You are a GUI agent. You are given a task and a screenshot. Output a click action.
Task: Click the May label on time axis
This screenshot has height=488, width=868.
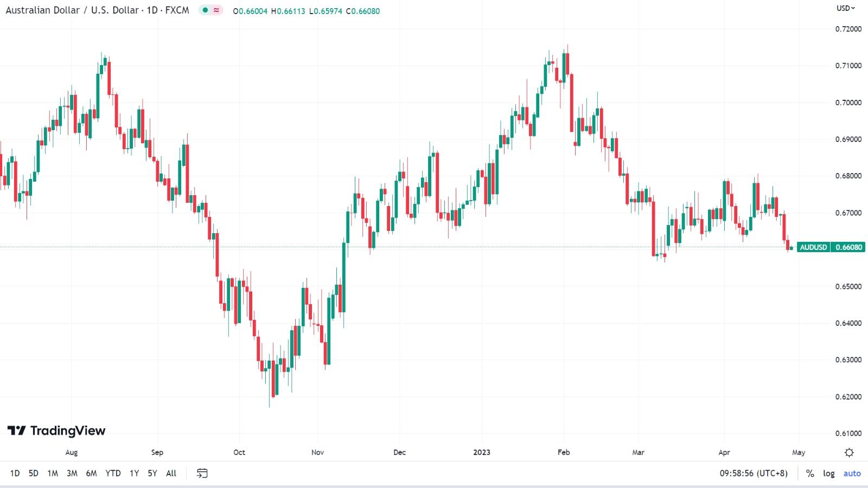[x=799, y=452]
